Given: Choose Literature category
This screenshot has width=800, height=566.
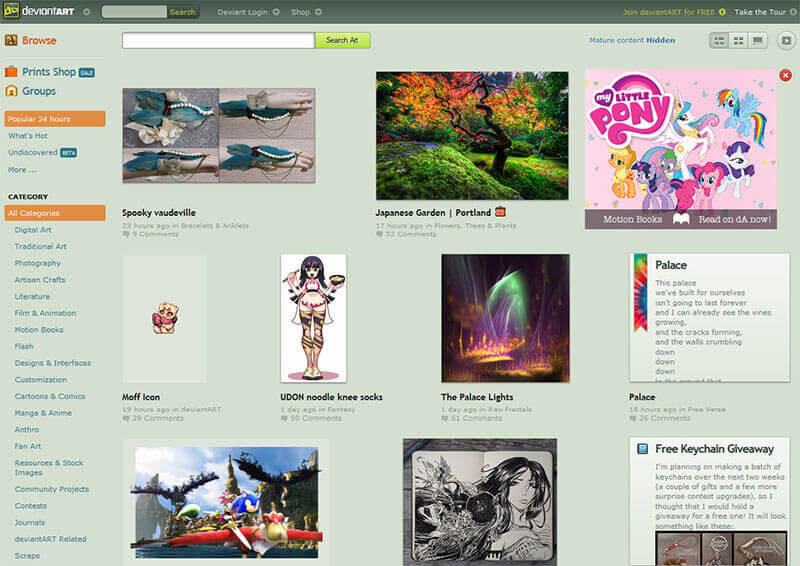Looking at the screenshot, I should coord(32,297).
